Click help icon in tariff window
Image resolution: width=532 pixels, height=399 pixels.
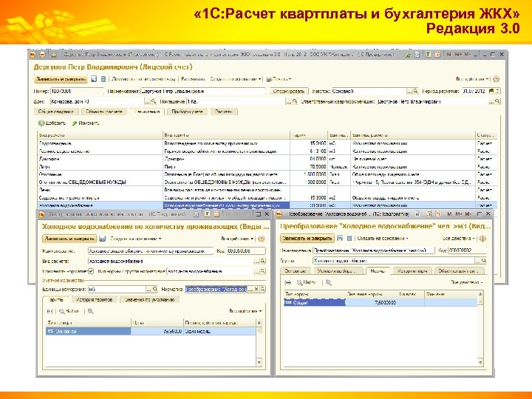[261, 239]
